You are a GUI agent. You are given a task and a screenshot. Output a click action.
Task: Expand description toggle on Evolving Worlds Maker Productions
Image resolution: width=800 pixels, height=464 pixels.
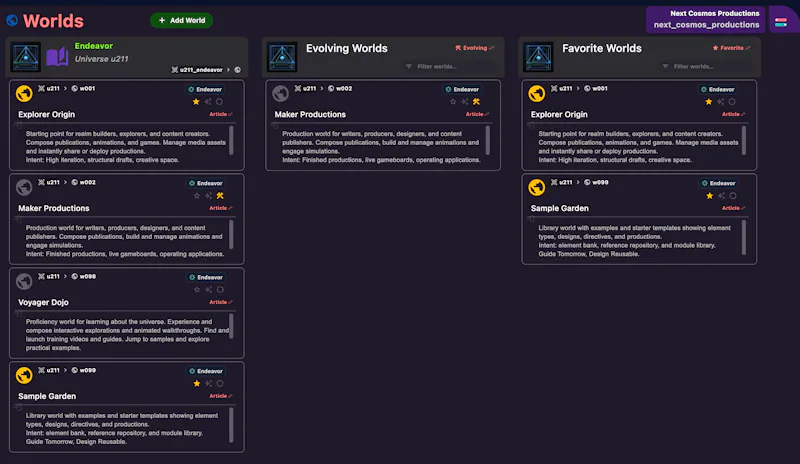[x=275, y=126]
